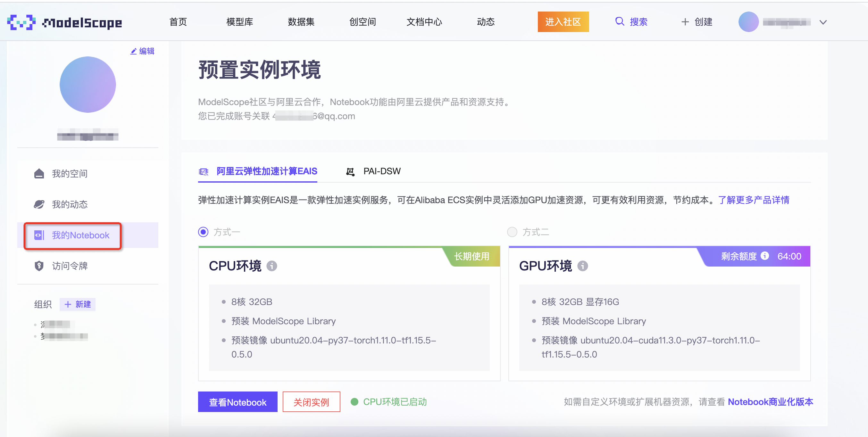Open 创空间 from the navigation

(363, 22)
